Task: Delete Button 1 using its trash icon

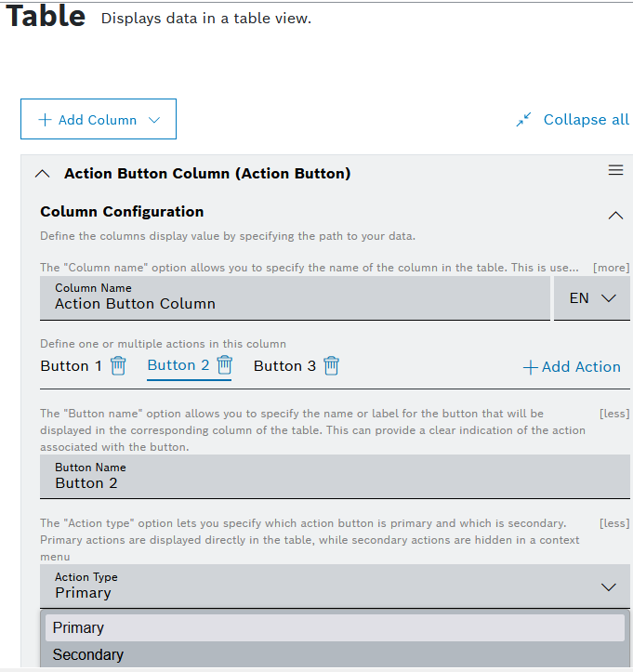Action: pyautogui.click(x=118, y=365)
